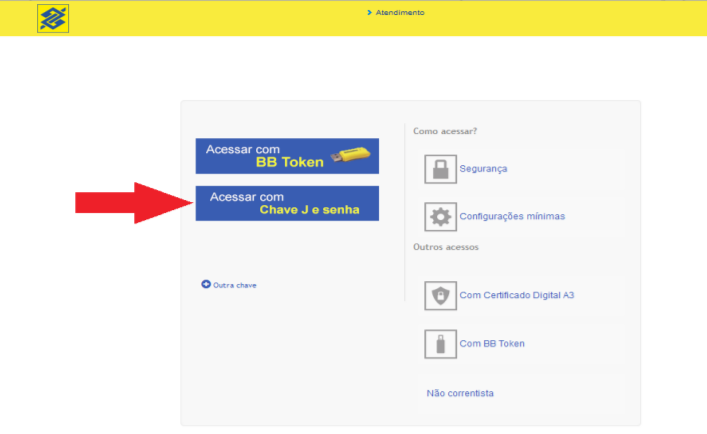
Task: Click Acessar com Chave J e senha
Action: tap(287, 203)
